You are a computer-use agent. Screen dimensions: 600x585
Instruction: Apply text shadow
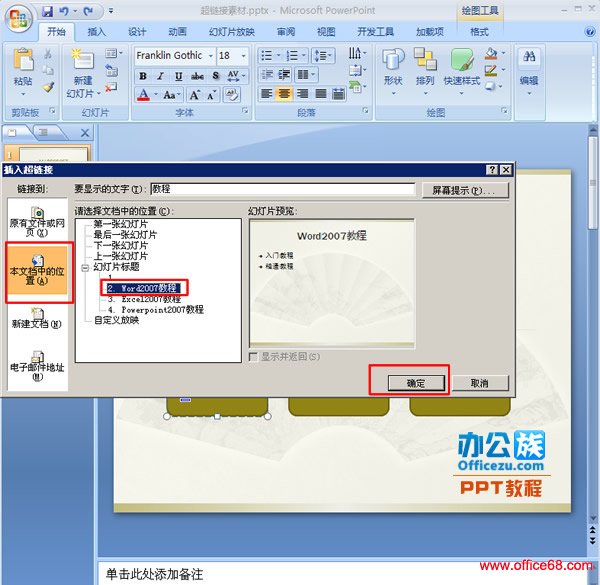[216, 76]
